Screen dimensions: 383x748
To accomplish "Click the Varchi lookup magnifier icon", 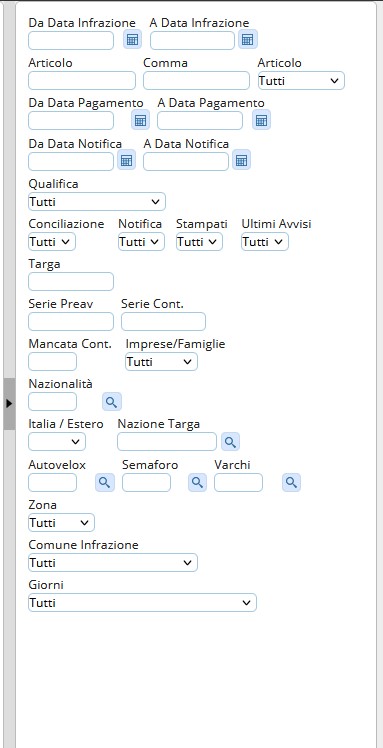I will [291, 483].
